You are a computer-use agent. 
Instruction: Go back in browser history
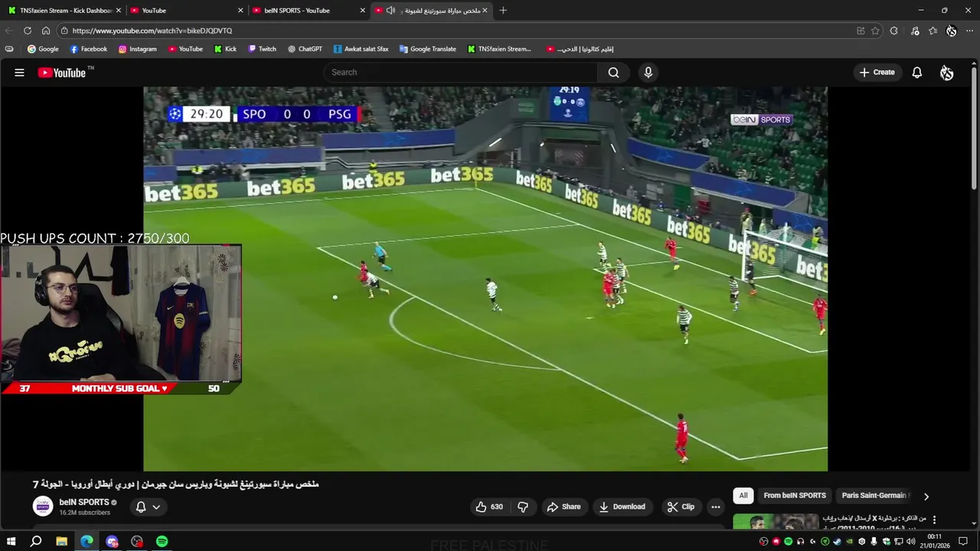coord(8,31)
